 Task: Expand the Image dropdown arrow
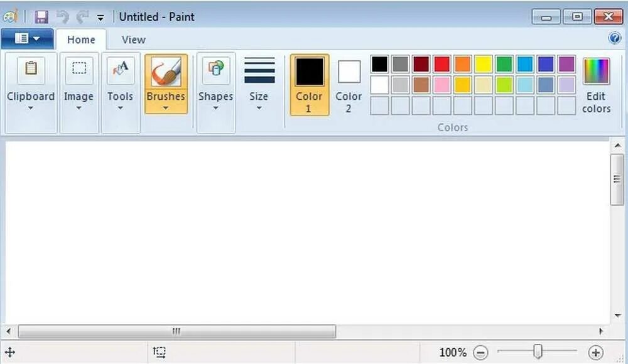[x=78, y=108]
